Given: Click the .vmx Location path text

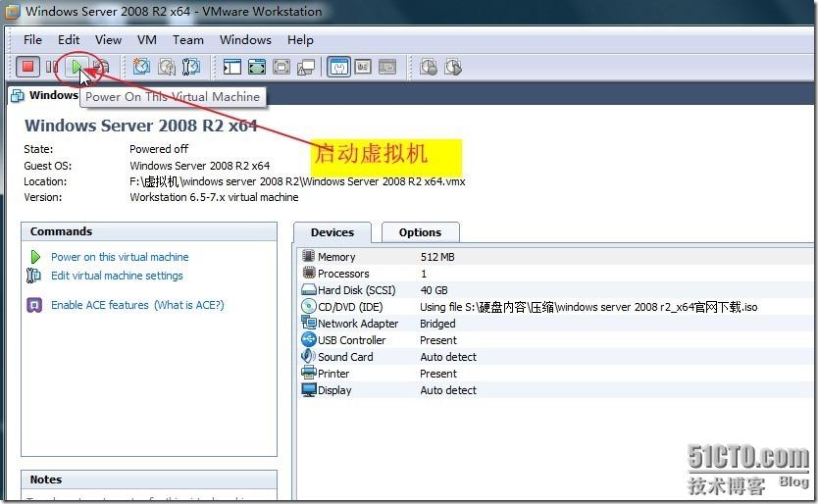Looking at the screenshot, I should click(x=297, y=181).
